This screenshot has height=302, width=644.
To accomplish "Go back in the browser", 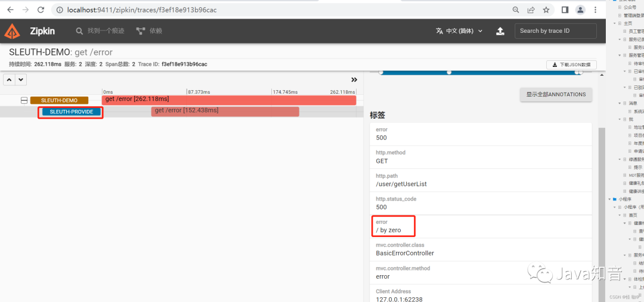I will pos(11,10).
